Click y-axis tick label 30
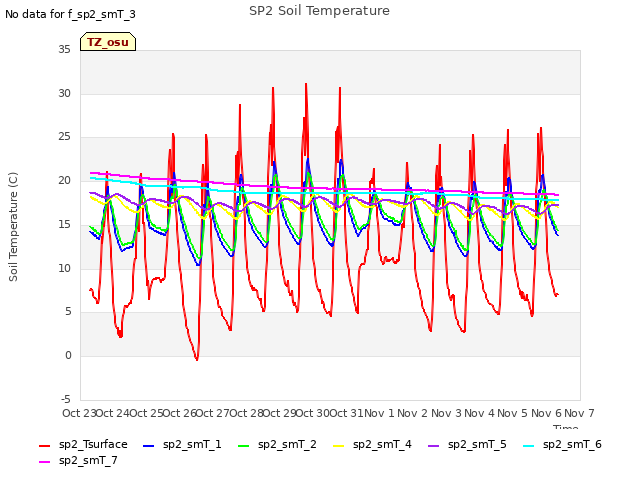640x480 pixels. 64,93
